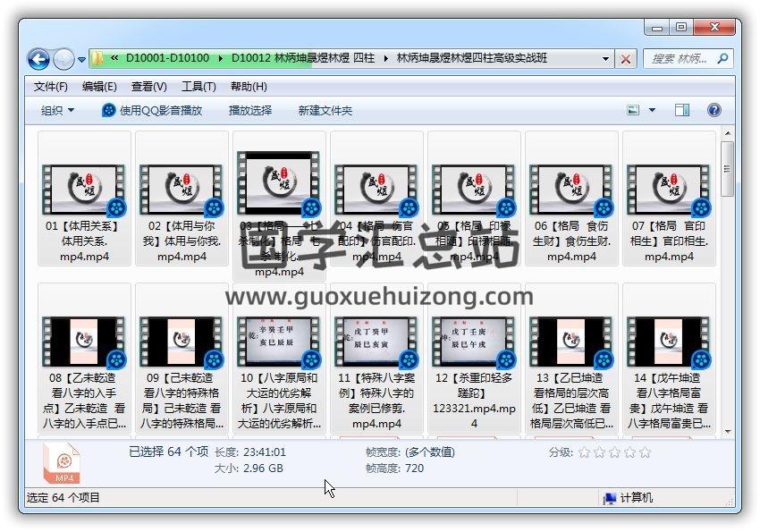Click 播放选择 toolbar button
Screen dimensions: 760x532
[x=250, y=111]
